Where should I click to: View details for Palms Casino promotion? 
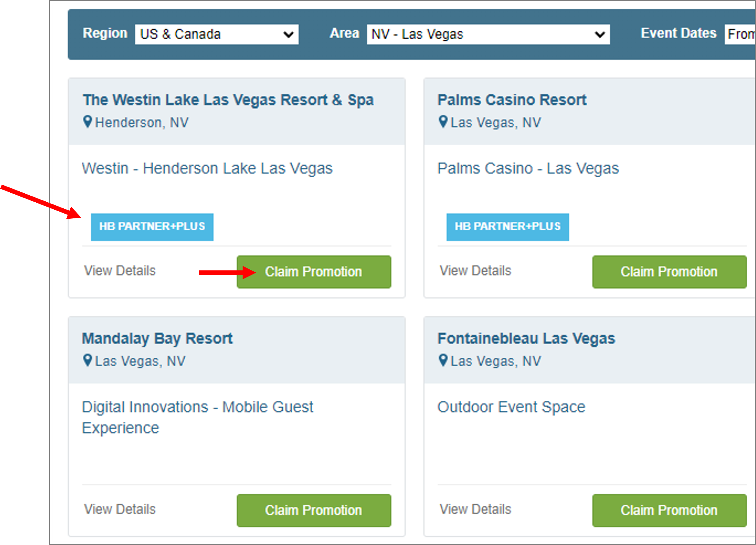pyautogui.click(x=475, y=271)
